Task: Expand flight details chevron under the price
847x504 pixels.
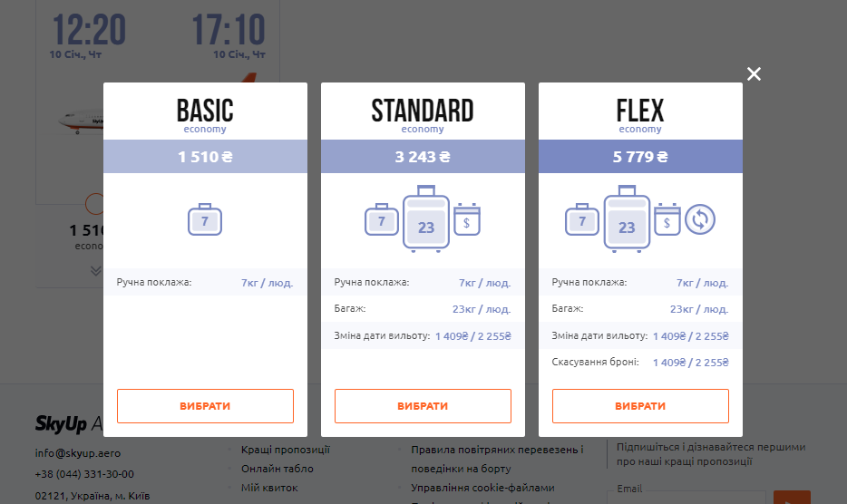Action: 96,270
